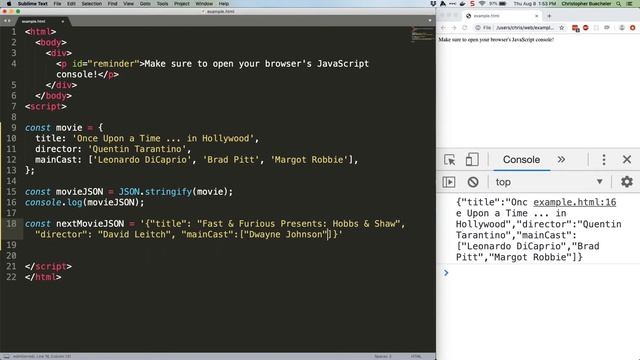The image size is (640, 360).
Task: Close the example.html tab in Sublime Text
Action: (62, 21)
